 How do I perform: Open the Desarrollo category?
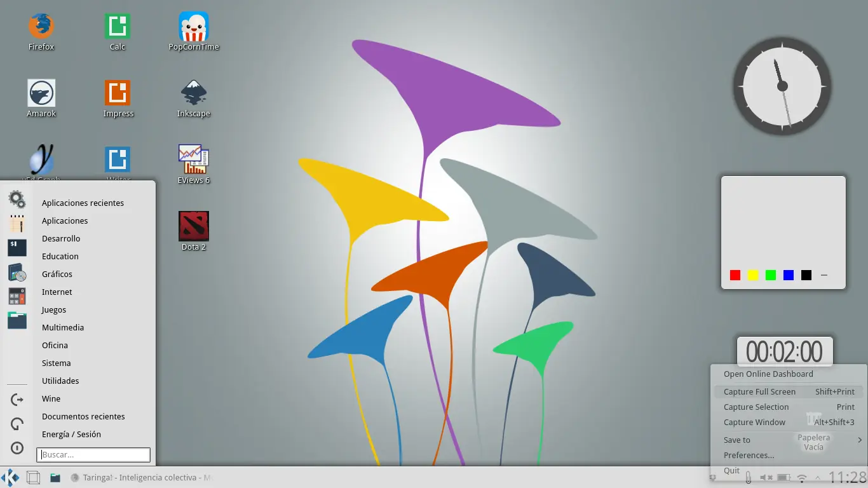pyautogui.click(x=61, y=238)
